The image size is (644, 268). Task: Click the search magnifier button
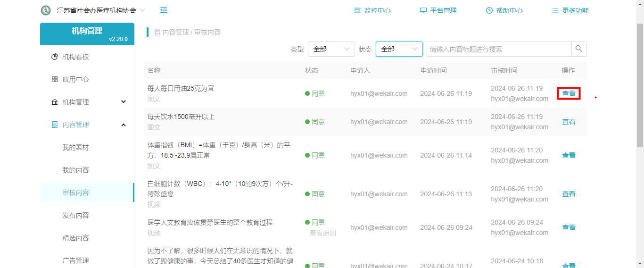click(x=579, y=49)
